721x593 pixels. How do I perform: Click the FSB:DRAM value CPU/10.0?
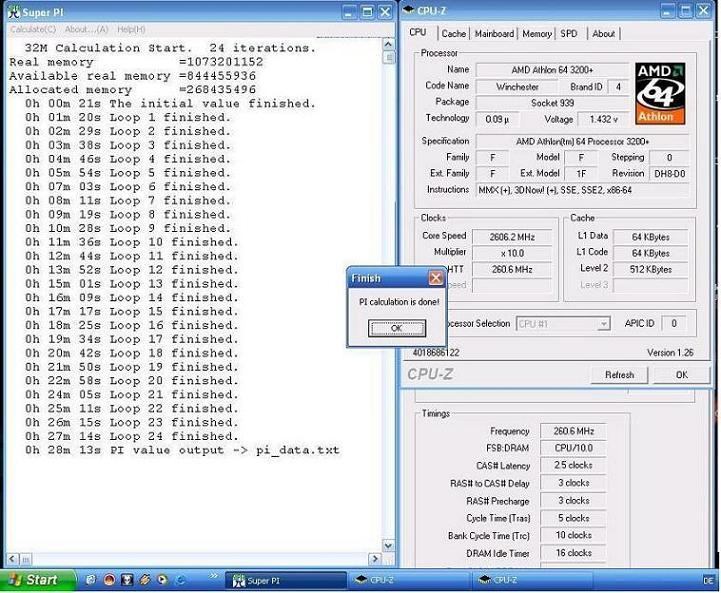pos(573,448)
